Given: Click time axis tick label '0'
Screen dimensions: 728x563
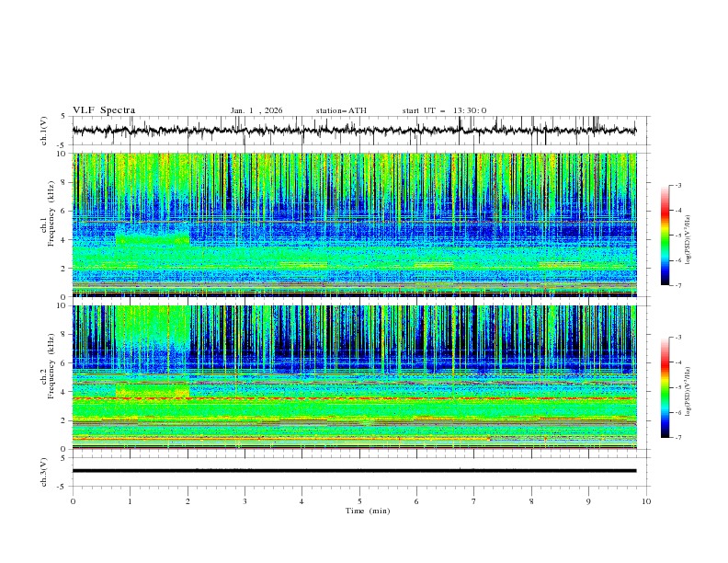Looking at the screenshot, I should tap(73, 501).
